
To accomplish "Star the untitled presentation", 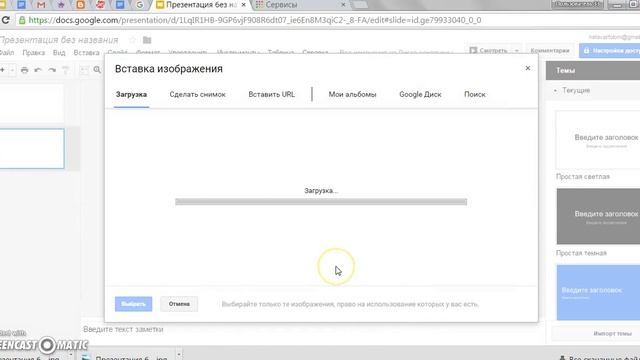I will click(132, 40).
